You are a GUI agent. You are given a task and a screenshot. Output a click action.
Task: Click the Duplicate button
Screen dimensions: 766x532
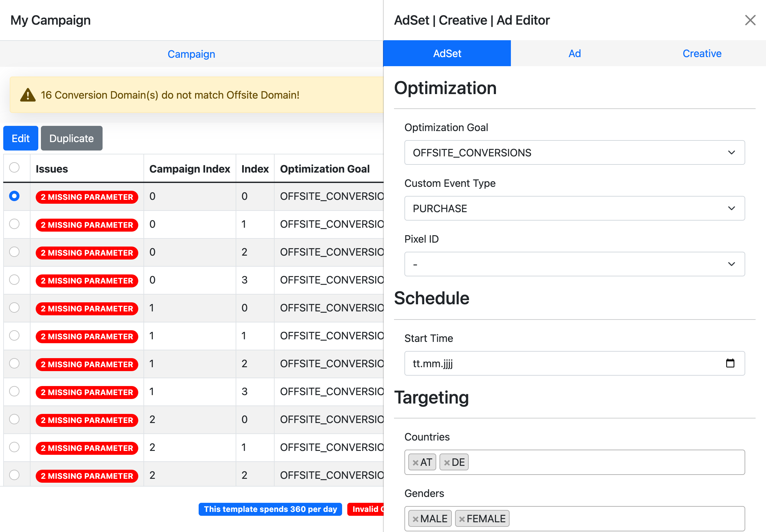(x=71, y=138)
